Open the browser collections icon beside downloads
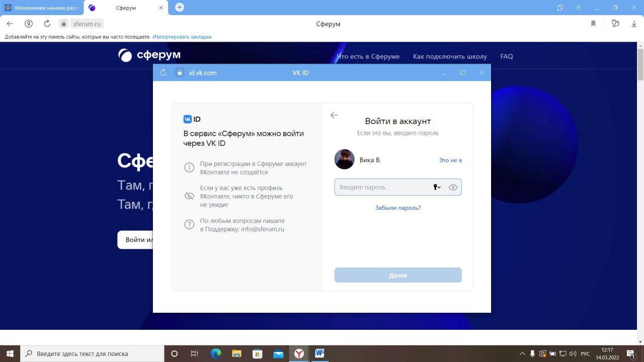The width and height of the screenshot is (644, 362). 615,24
